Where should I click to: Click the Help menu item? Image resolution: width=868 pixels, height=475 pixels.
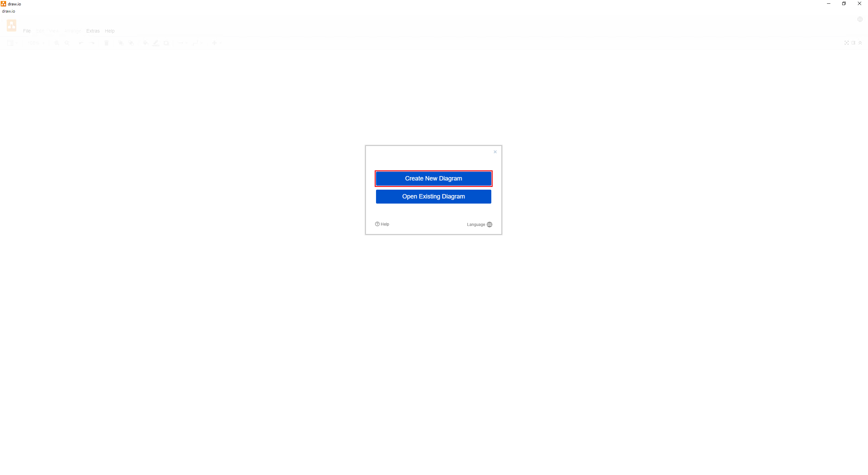pyautogui.click(x=110, y=31)
